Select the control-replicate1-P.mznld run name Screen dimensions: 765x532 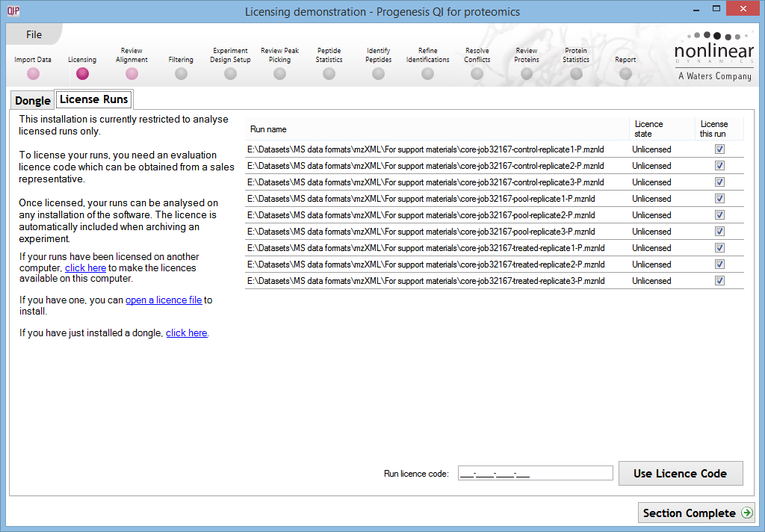[426, 149]
